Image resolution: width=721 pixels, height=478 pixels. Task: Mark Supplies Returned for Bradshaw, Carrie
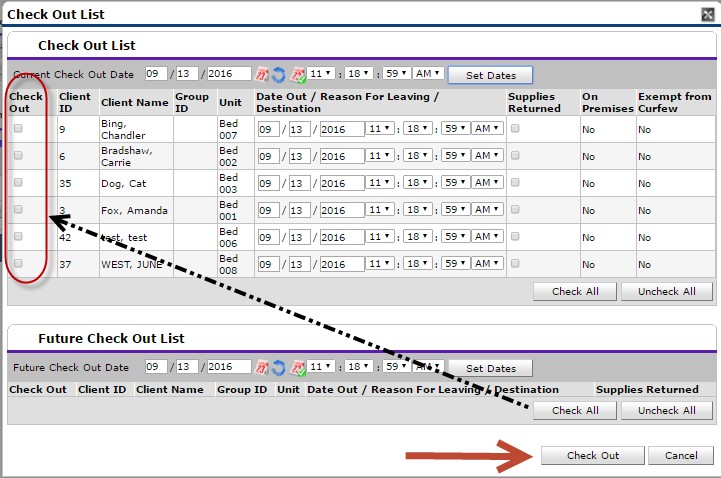coord(515,155)
